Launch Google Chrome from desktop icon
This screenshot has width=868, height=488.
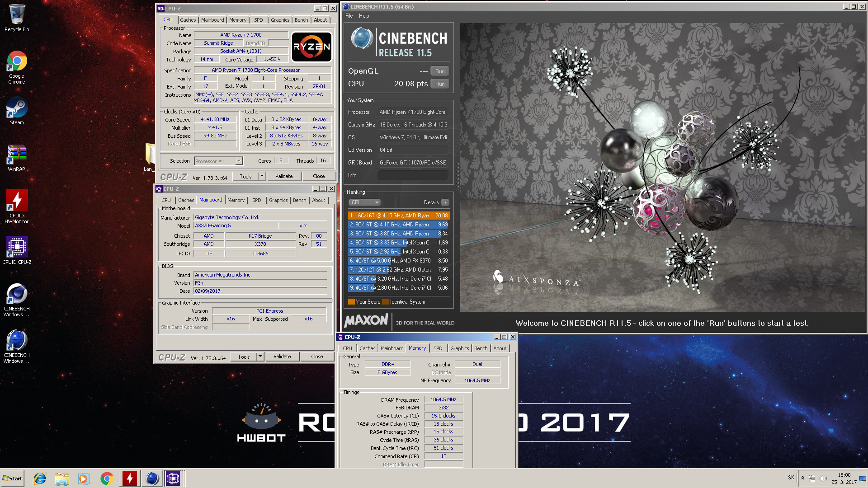(x=17, y=67)
